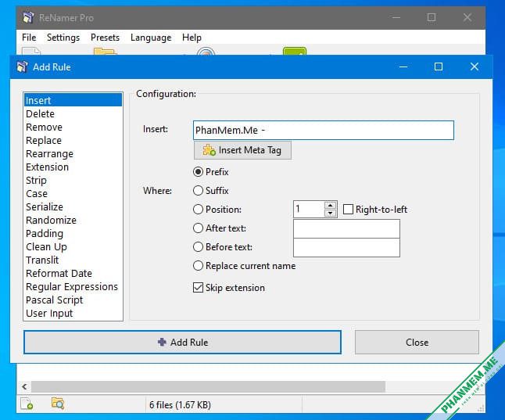The width and height of the screenshot is (505, 420).
Task: Click the 6 files (1.67 KB) status text
Action: click(180, 405)
